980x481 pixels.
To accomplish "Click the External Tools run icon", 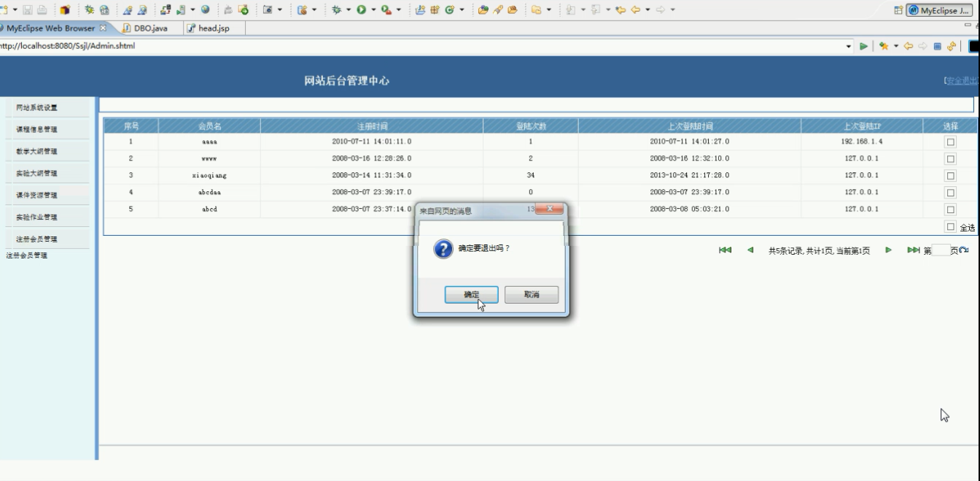I will pyautogui.click(x=386, y=9).
